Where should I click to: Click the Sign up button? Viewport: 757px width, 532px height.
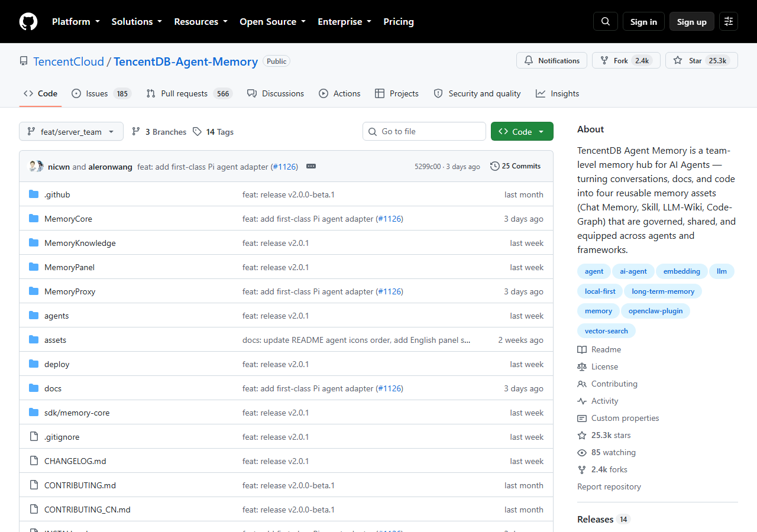(692, 21)
